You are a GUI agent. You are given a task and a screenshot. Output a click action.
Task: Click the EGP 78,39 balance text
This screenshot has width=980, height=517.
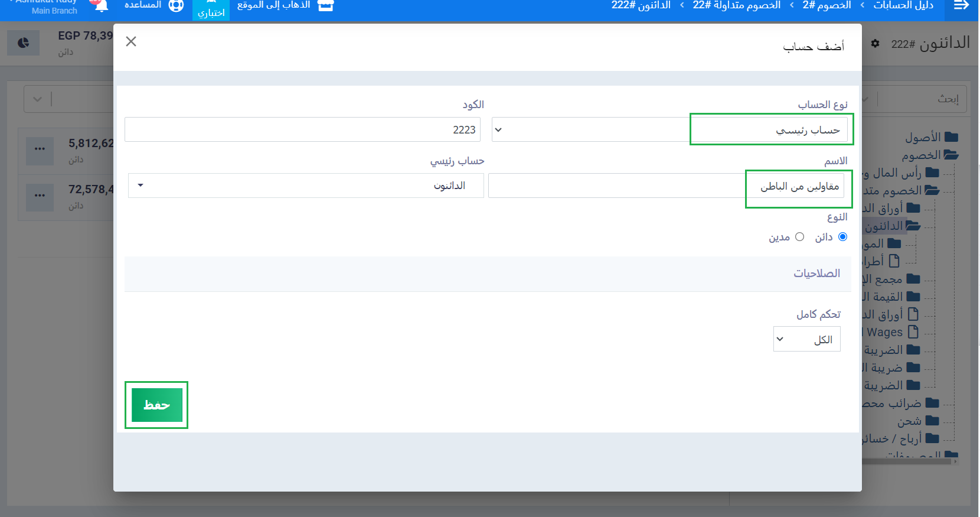[x=86, y=36]
